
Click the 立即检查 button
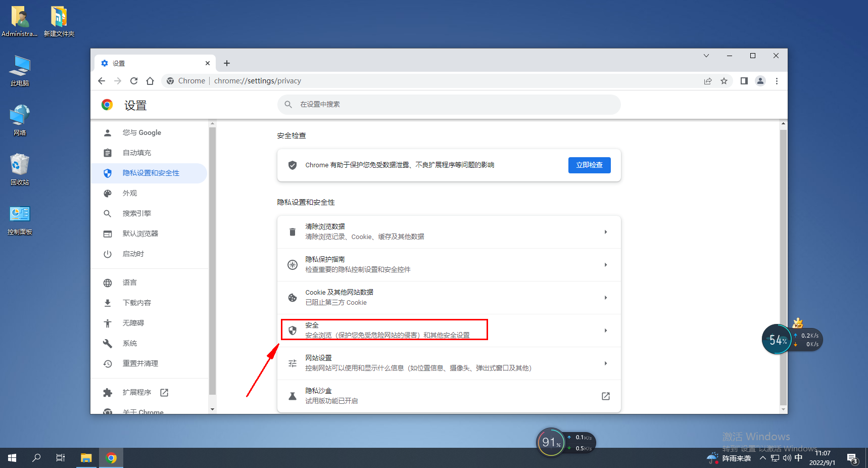(x=589, y=165)
